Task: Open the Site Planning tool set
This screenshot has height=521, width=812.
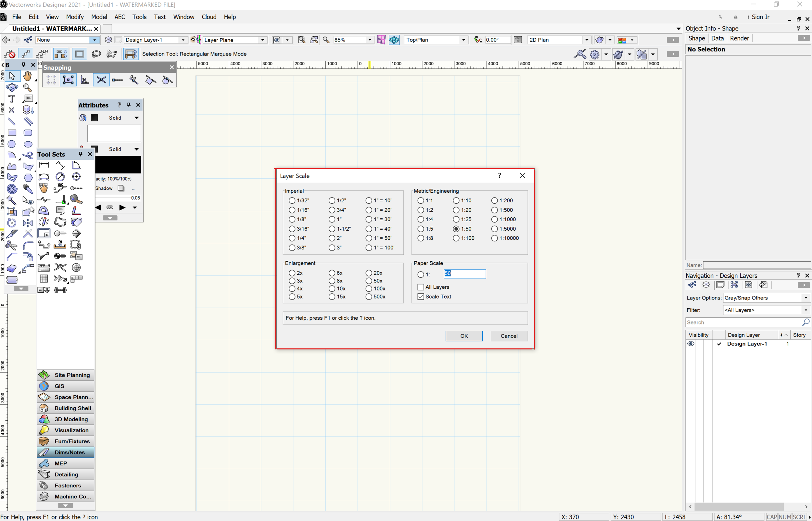Action: [x=66, y=375]
